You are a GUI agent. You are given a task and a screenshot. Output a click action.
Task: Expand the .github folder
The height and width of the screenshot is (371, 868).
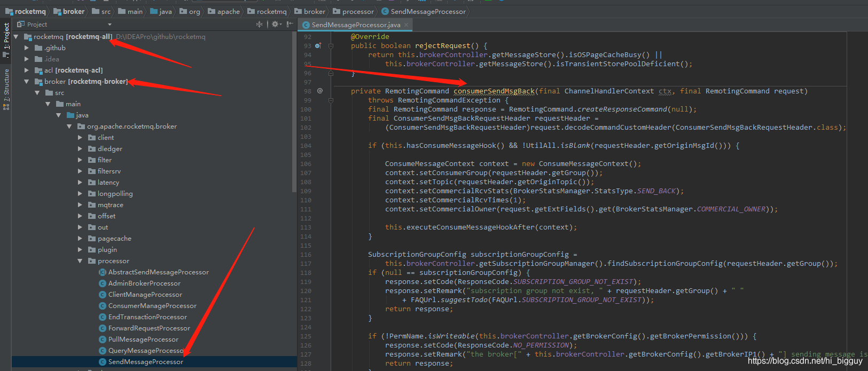pyautogui.click(x=27, y=48)
